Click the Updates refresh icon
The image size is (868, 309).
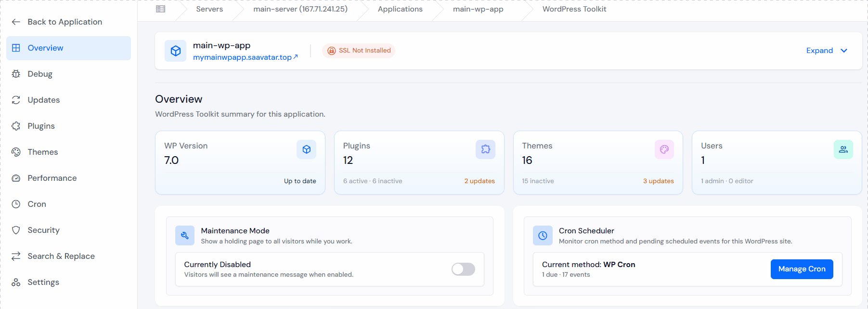pyautogui.click(x=16, y=100)
